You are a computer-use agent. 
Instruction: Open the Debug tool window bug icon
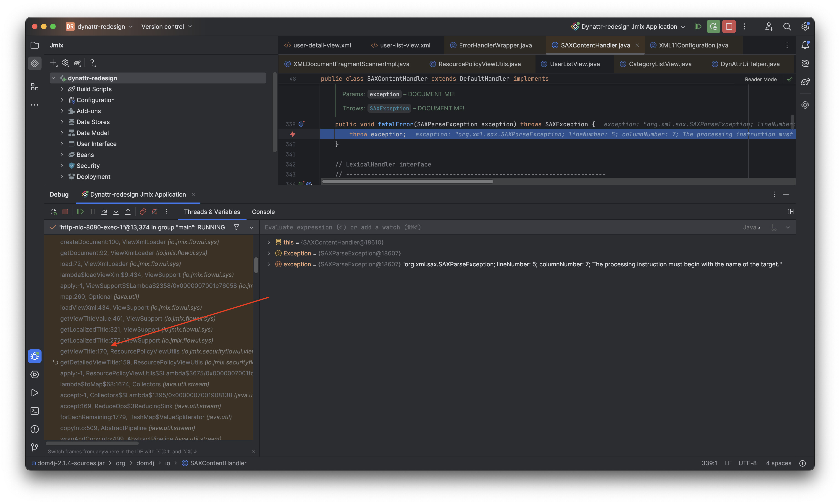point(35,356)
